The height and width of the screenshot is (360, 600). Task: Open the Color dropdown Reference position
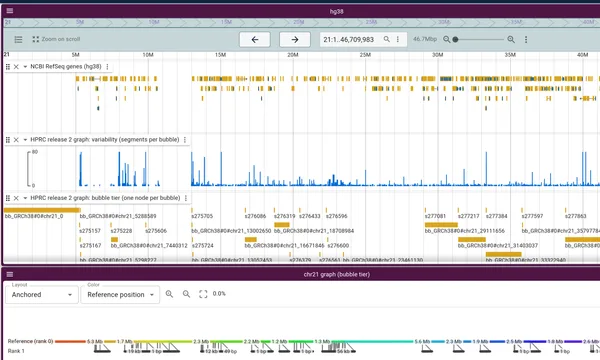click(x=120, y=295)
